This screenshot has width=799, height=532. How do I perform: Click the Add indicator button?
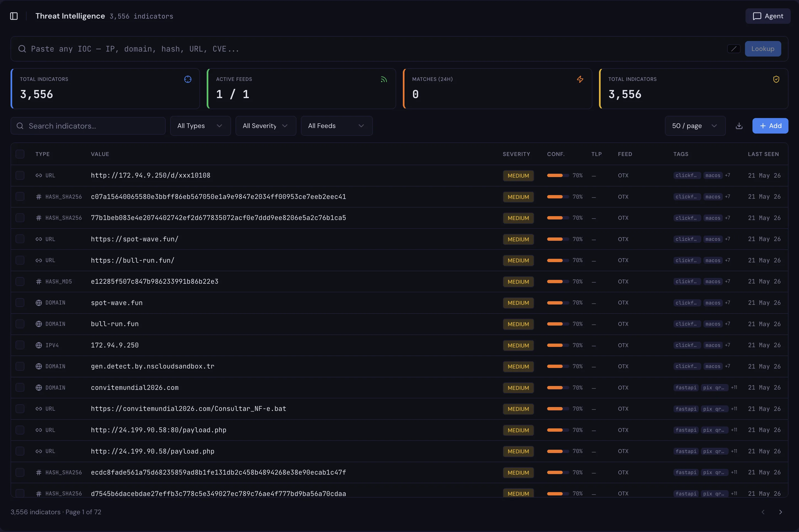point(770,126)
